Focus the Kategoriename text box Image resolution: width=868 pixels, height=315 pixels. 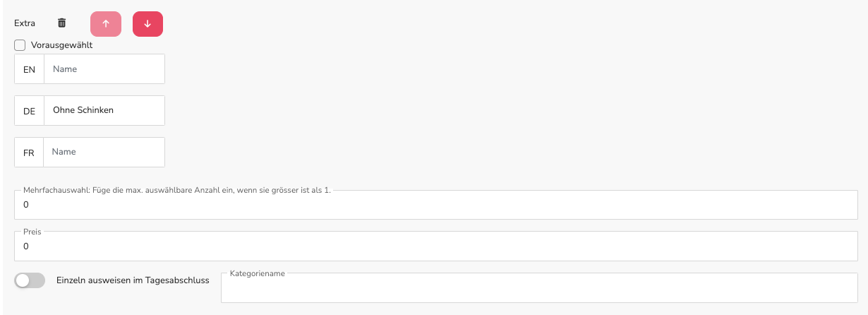coord(539,288)
